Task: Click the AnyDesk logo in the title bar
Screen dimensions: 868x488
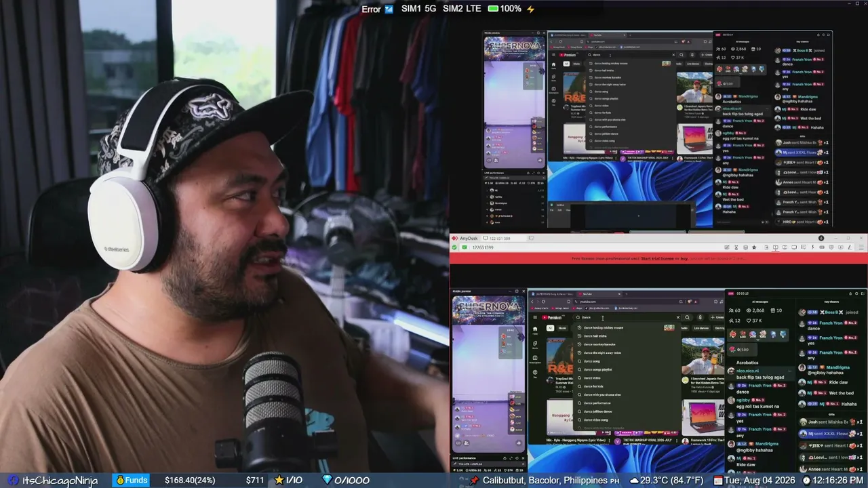Action: click(x=455, y=239)
